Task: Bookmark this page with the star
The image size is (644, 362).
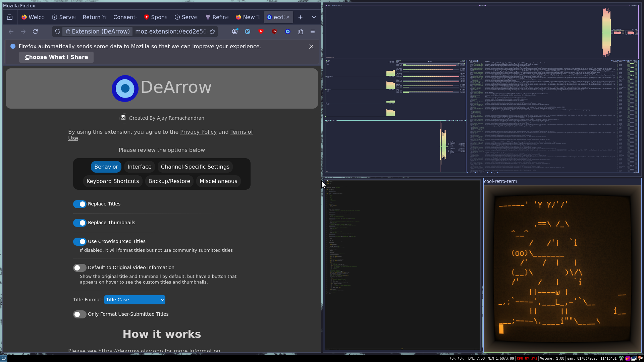Action: click(x=212, y=32)
